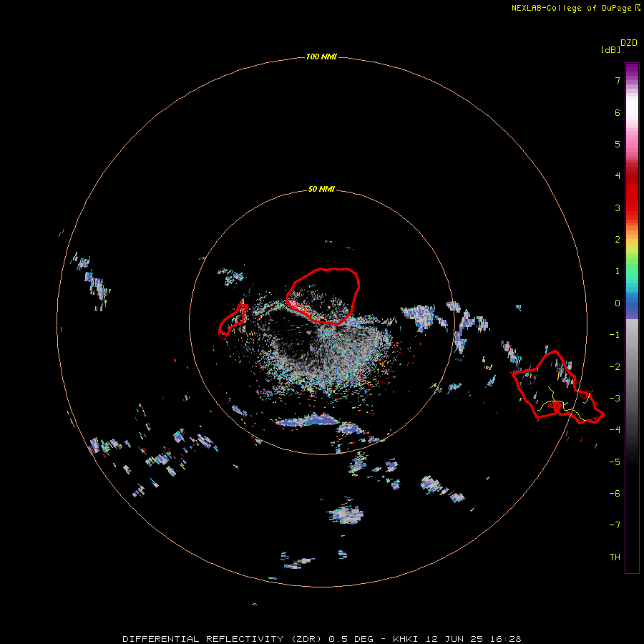This screenshot has height=644, width=644.
Task: Click the 0.5 DEG elevation angle text
Action: tap(351, 639)
